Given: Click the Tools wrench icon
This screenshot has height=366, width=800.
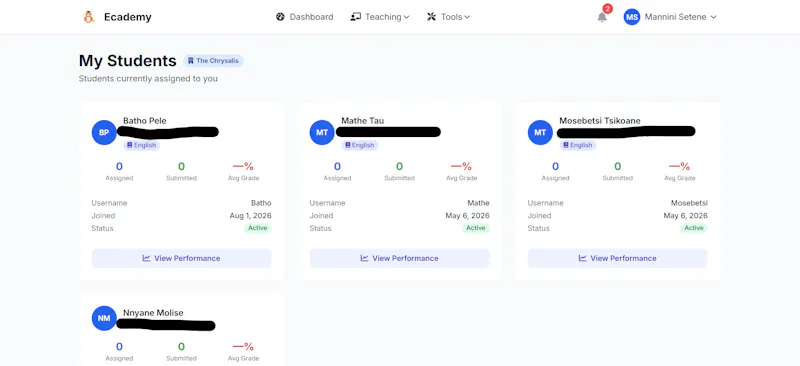Looking at the screenshot, I should (x=432, y=17).
